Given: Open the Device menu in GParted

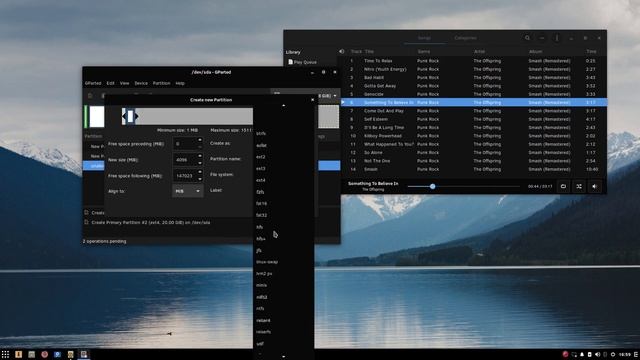Looking at the screenshot, I should pos(141,83).
